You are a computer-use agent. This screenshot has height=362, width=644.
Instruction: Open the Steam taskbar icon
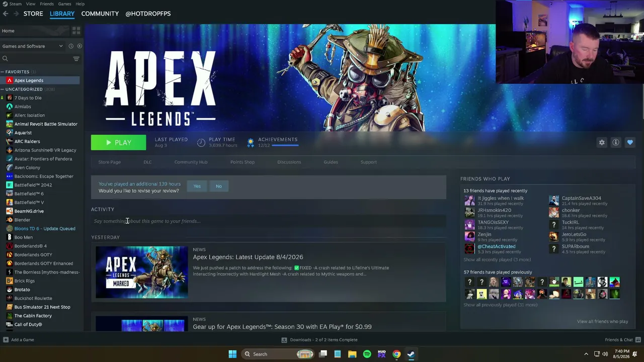pos(411,354)
